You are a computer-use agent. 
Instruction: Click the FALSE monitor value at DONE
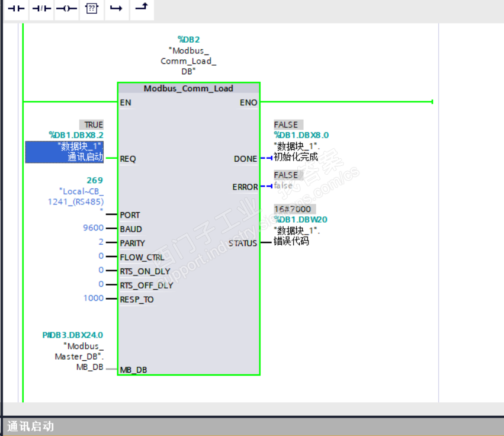pyautogui.click(x=288, y=125)
